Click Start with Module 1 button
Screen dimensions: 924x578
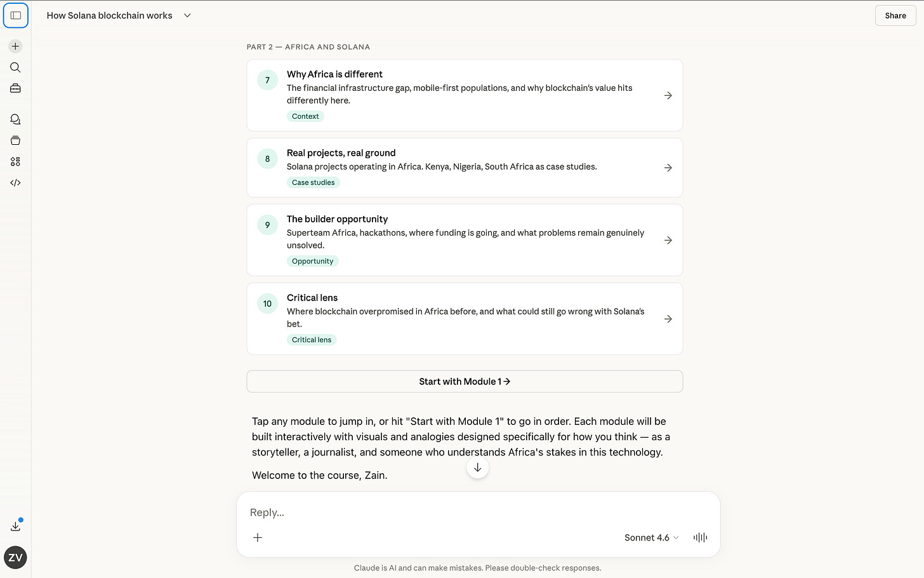465,381
